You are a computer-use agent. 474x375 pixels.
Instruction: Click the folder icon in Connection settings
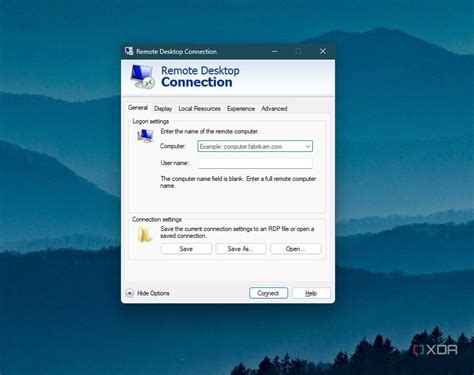point(144,234)
